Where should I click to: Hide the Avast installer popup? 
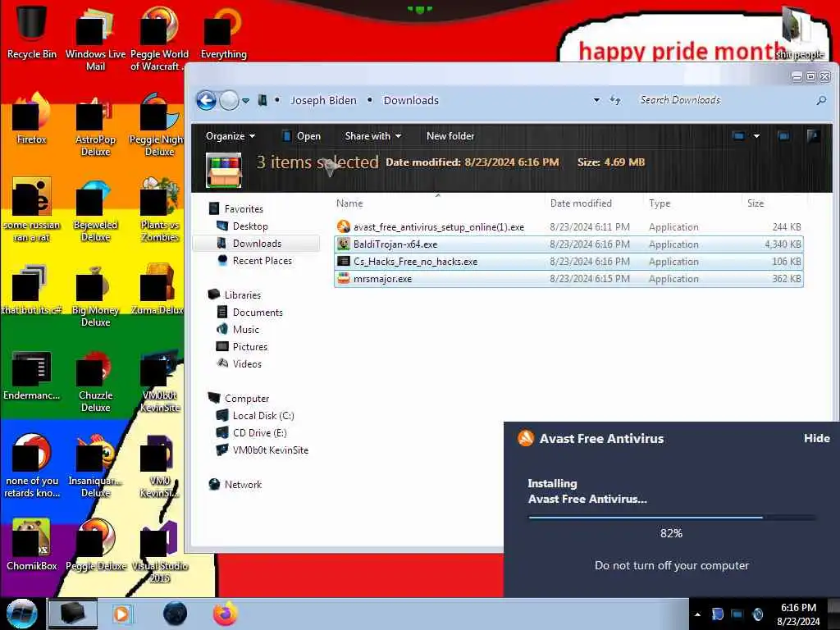click(x=816, y=438)
